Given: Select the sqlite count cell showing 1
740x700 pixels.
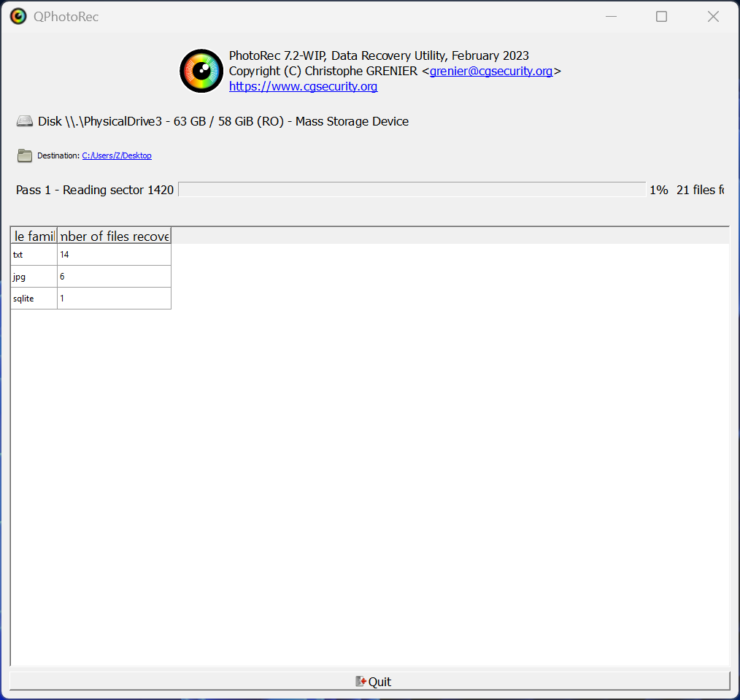Looking at the screenshot, I should 114,299.
